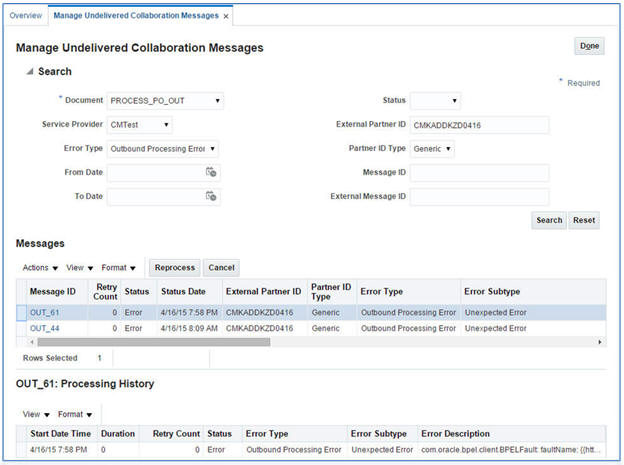This screenshot has width=624, height=465.
Task: Collapse the Search section triangle
Action: pyautogui.click(x=29, y=72)
